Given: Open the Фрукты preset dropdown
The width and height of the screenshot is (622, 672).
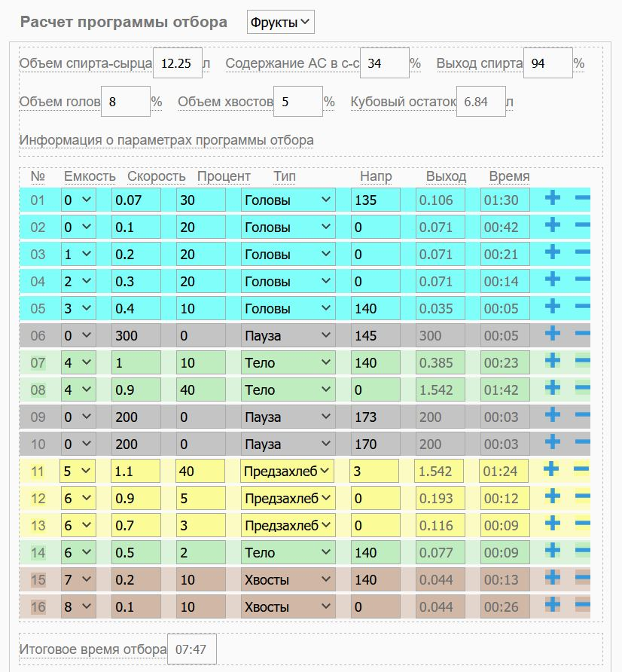Looking at the screenshot, I should click(281, 23).
